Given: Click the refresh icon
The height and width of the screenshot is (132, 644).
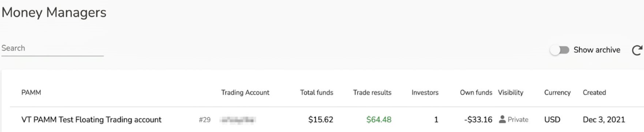Looking at the screenshot, I should [x=637, y=50].
